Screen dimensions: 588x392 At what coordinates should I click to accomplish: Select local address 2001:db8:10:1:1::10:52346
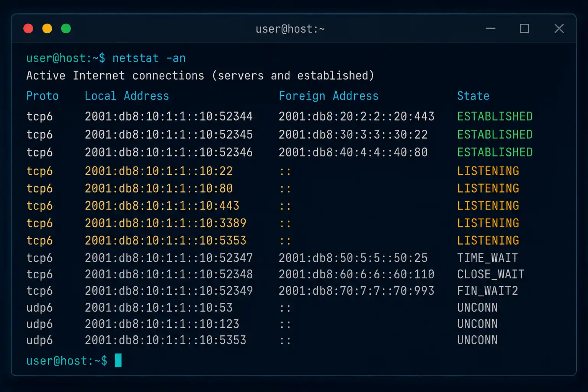[x=169, y=152]
